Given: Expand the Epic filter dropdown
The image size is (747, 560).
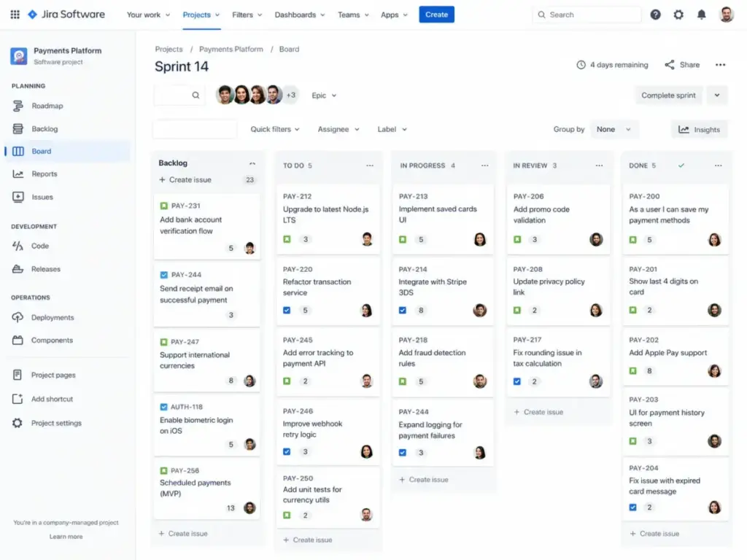Looking at the screenshot, I should pos(324,96).
